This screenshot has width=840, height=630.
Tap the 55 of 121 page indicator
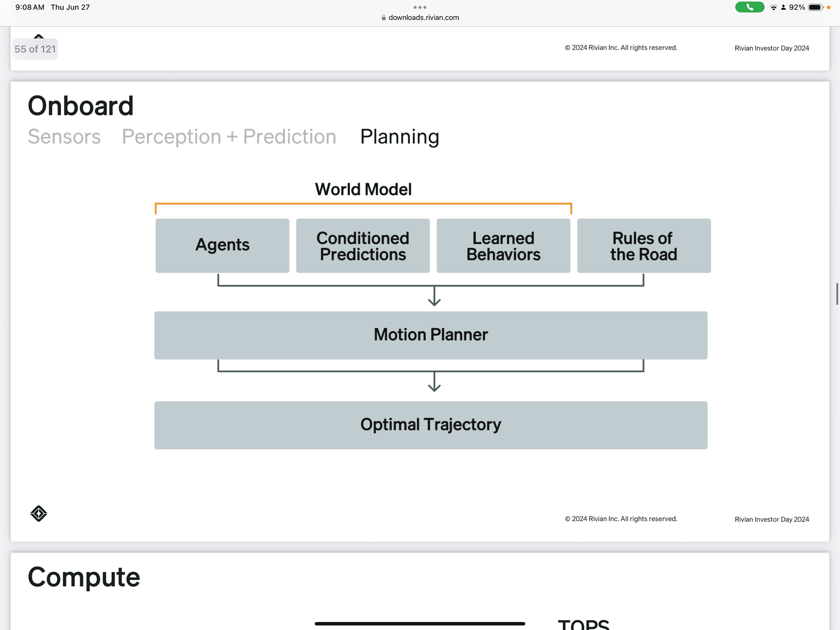point(35,49)
